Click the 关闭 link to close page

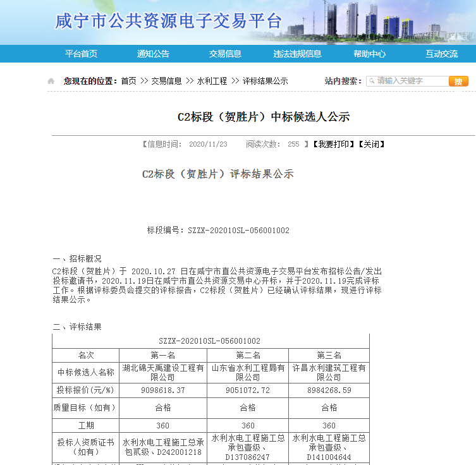coord(372,144)
